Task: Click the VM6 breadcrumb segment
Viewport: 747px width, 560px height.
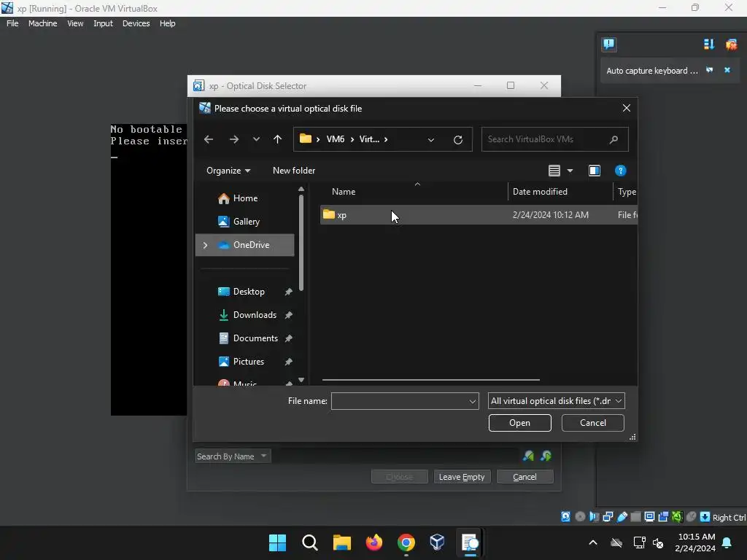Action: pos(336,139)
